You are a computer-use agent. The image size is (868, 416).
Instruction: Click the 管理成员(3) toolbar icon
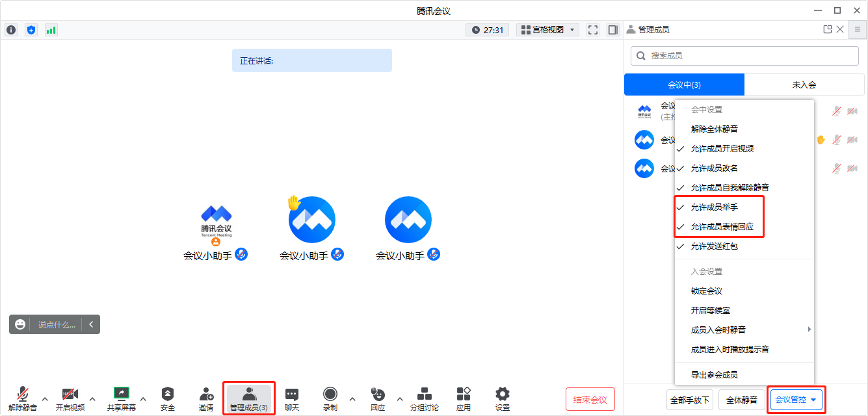pos(249,398)
